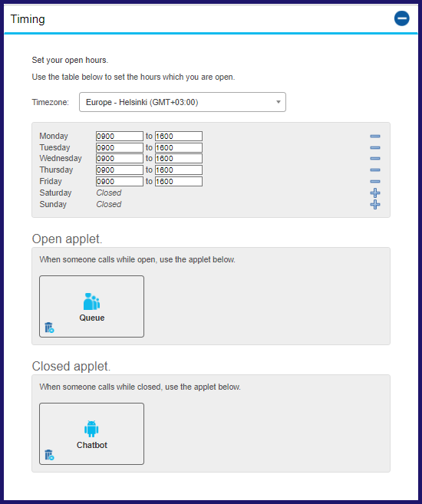Image resolution: width=422 pixels, height=504 pixels.
Task: Collapse the Timing panel with minus icon
Action: click(x=402, y=18)
